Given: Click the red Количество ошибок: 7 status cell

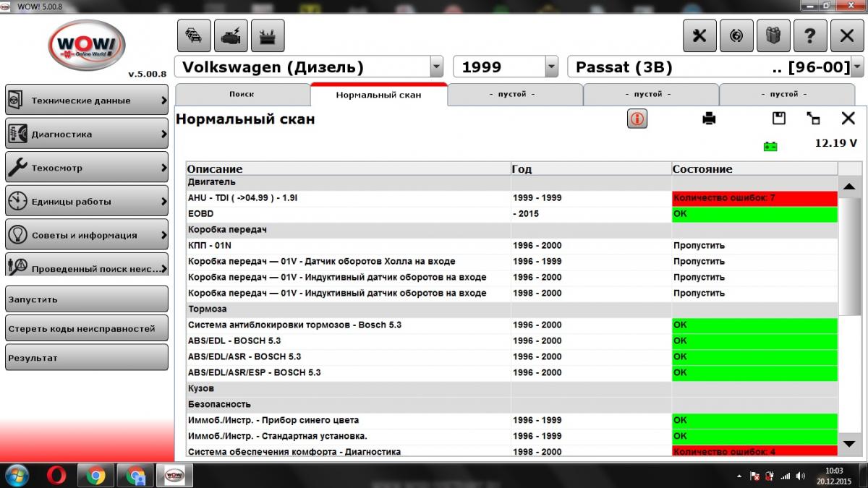Looking at the screenshot, I should tap(754, 198).
